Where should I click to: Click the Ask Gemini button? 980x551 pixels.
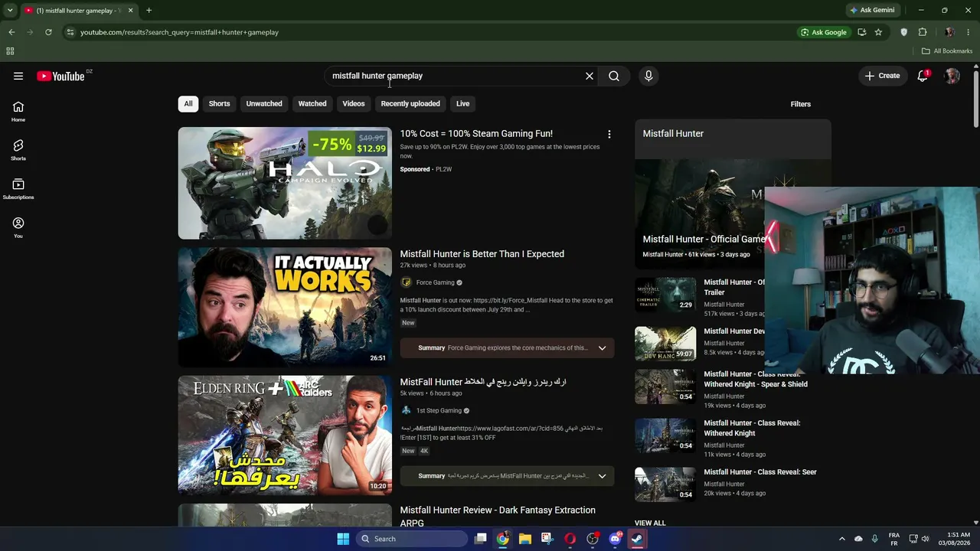click(872, 11)
